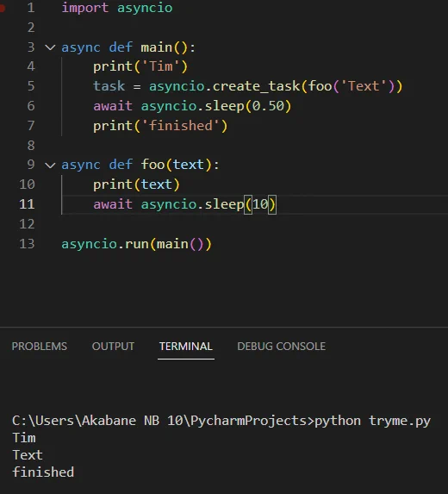Open the DEBUG CONSOLE tab
The height and width of the screenshot is (494, 448).
[x=281, y=347]
